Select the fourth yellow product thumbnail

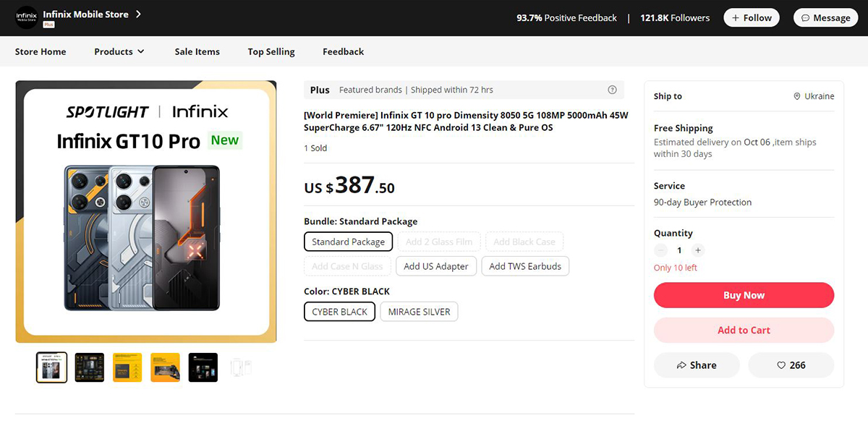(x=165, y=367)
